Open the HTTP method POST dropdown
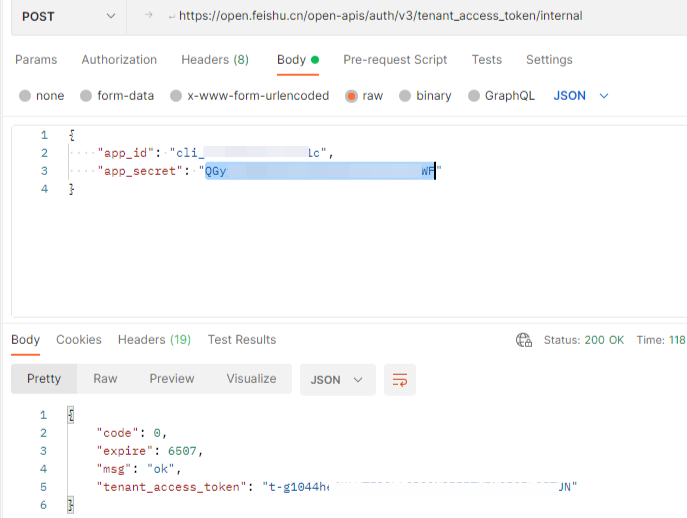Screen dimensions: 687x518 69,17
